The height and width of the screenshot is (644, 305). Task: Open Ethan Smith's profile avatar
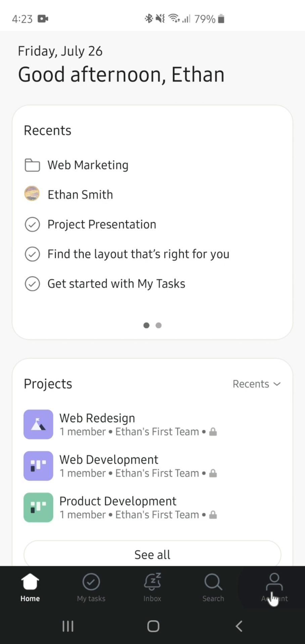click(32, 194)
